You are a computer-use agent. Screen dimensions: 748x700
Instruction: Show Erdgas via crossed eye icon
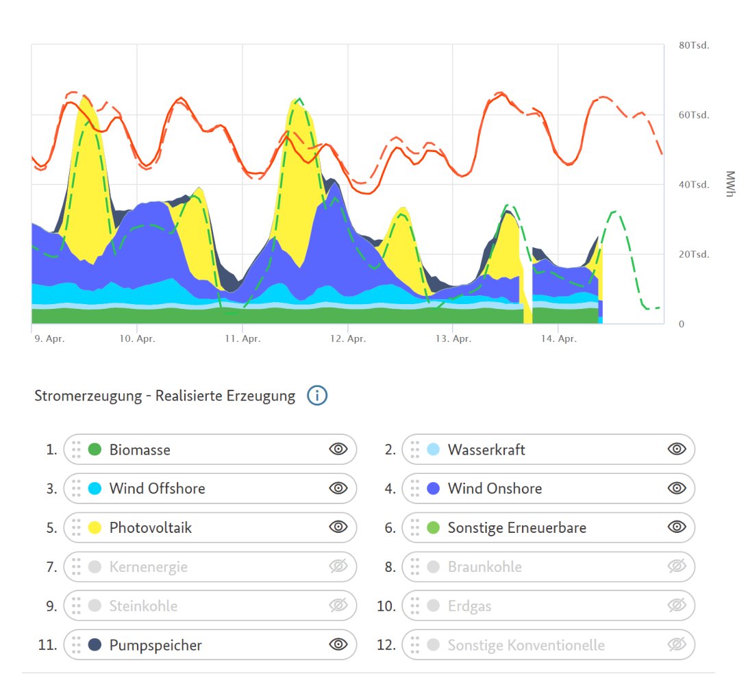[677, 605]
